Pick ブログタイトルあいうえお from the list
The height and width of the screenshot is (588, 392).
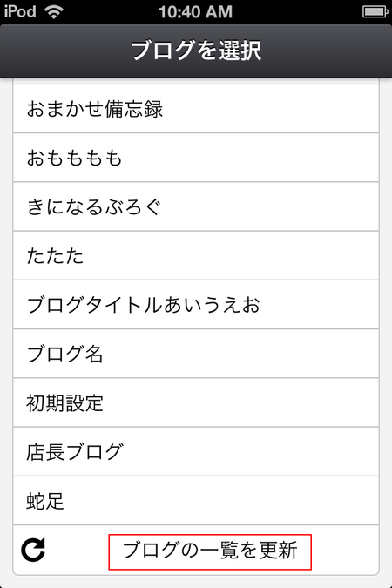click(x=196, y=305)
